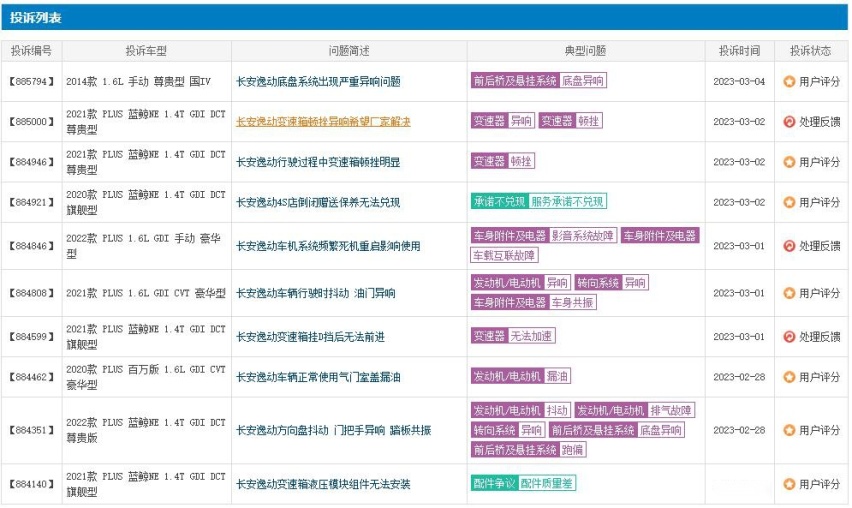Click the 影音系统故障 tag
The width and height of the screenshot is (852, 508).
click(582, 235)
